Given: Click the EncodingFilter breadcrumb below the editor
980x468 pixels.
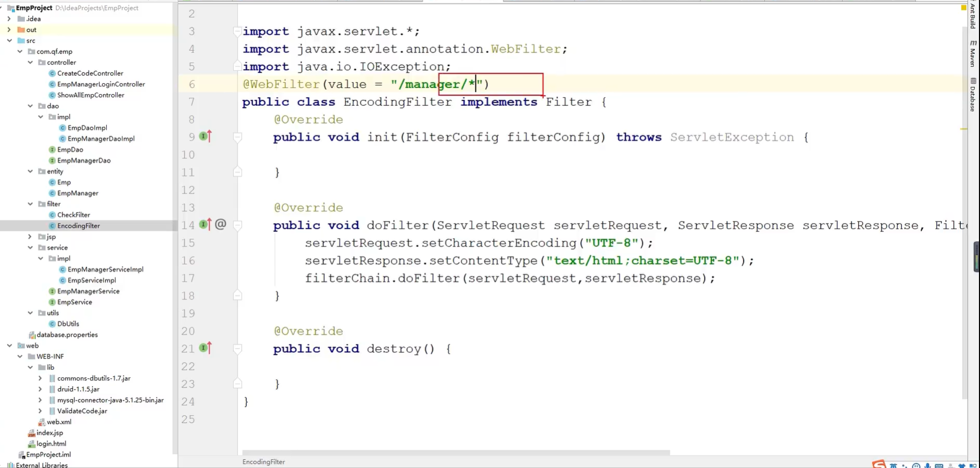Looking at the screenshot, I should [263, 462].
